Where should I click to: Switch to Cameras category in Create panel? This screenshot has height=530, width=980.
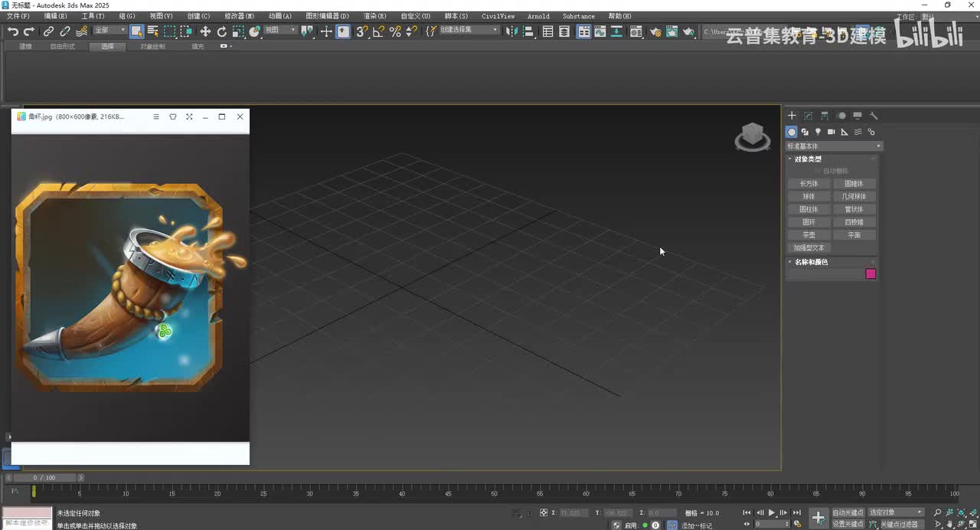tap(831, 132)
